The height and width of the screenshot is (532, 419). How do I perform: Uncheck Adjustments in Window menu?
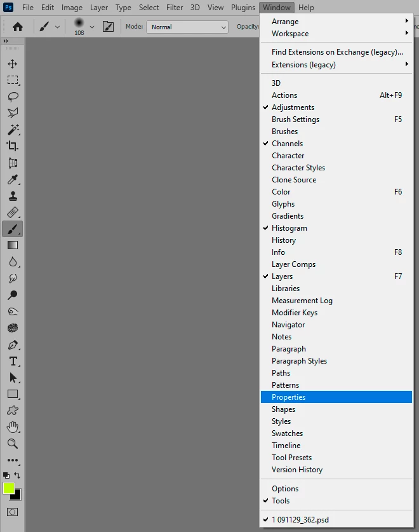[x=336, y=107]
